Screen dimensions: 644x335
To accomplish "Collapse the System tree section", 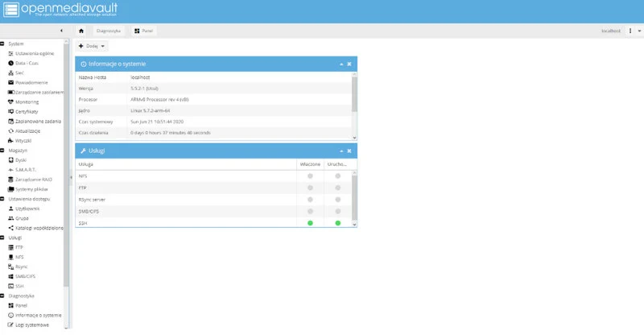I will coord(2,43).
